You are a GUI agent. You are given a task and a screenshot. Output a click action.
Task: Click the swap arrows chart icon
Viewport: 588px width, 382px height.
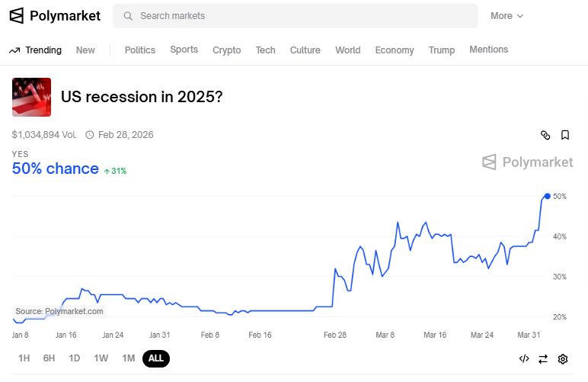pos(543,358)
